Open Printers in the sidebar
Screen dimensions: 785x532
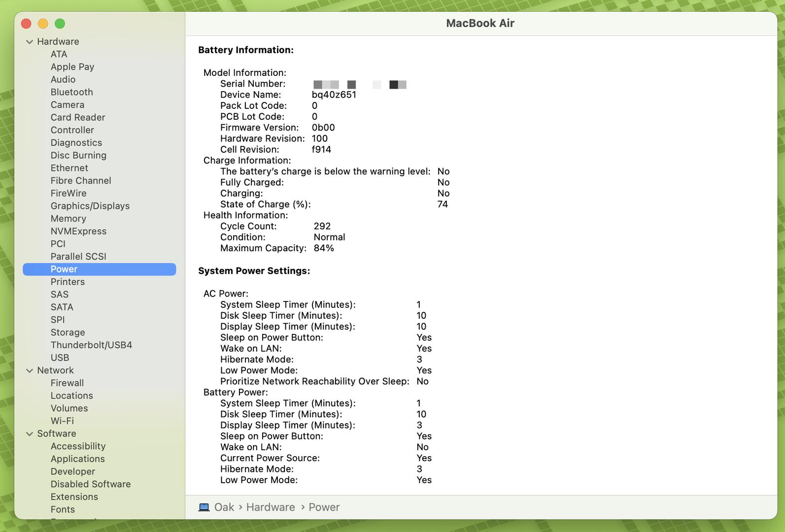click(68, 282)
